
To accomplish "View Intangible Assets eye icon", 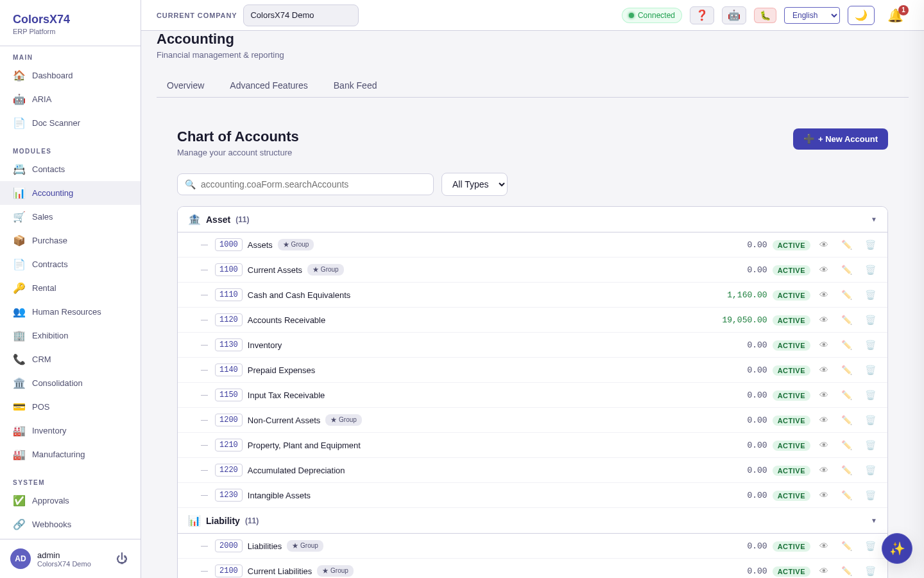I will pos(824,495).
